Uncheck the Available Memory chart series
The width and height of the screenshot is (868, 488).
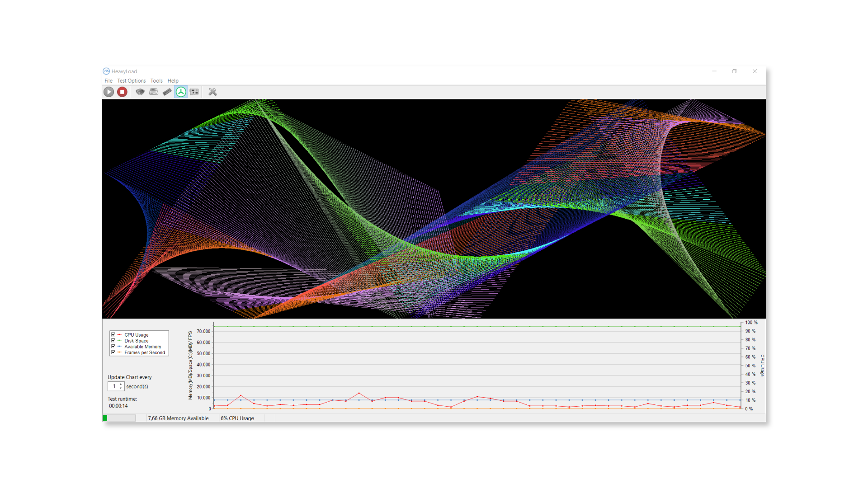click(x=113, y=347)
